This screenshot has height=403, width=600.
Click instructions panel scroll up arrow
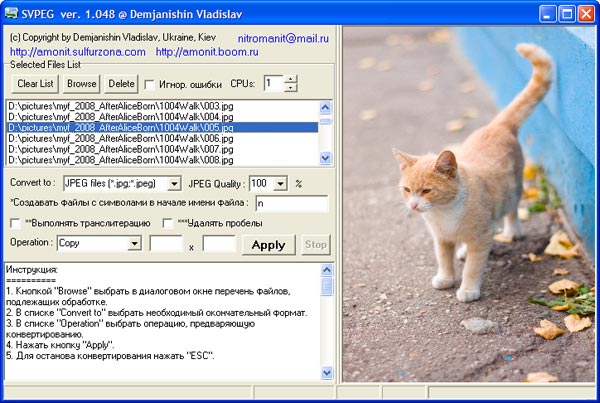327,270
